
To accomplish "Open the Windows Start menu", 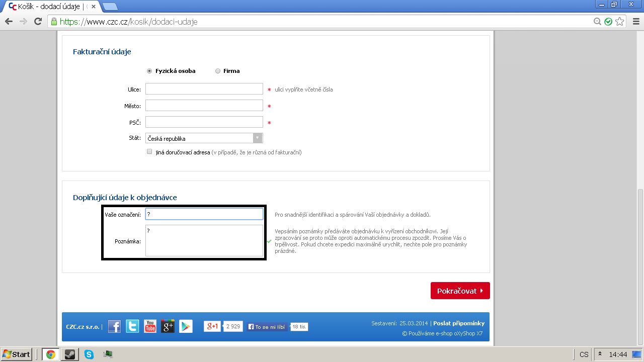I will tap(16, 354).
